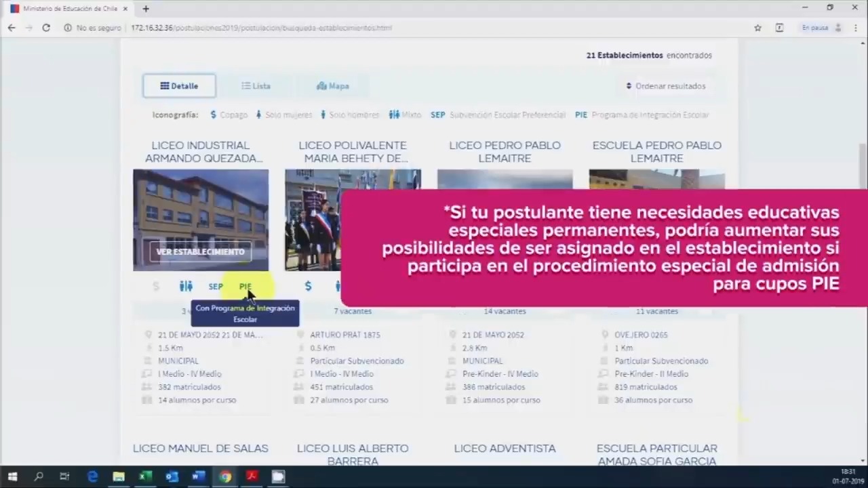Open Outlook from the taskbar
Viewport: 868px width, 488px height.
[172, 476]
